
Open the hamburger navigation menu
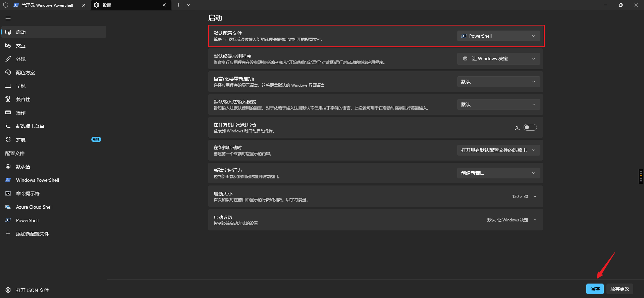8,18
